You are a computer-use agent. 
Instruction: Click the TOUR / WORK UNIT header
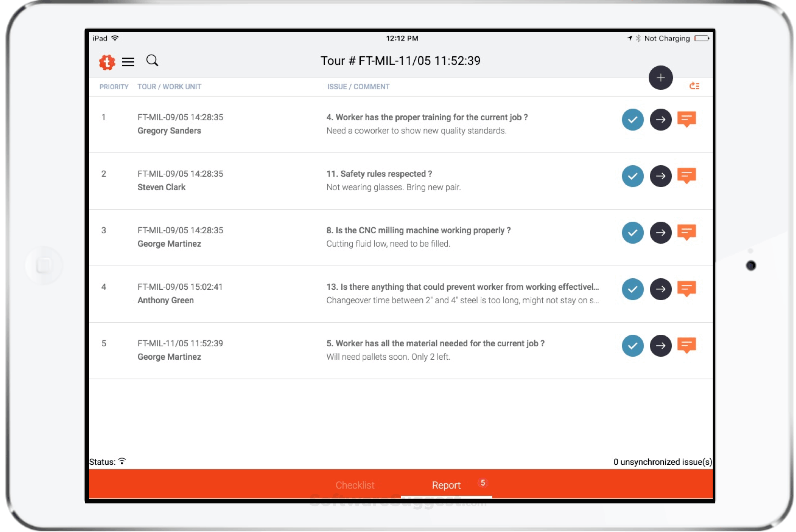169,87
